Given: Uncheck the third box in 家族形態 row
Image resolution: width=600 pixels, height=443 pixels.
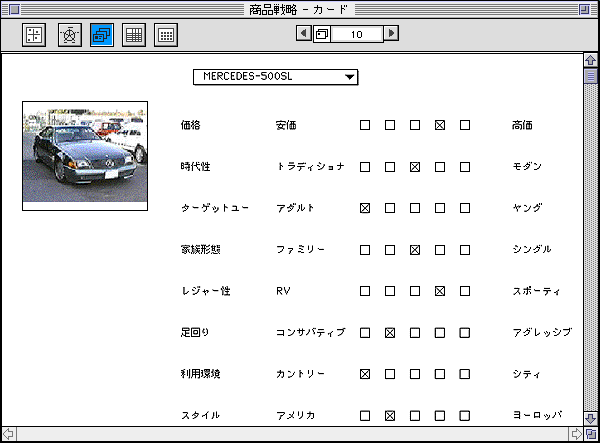Looking at the screenshot, I should click(415, 250).
